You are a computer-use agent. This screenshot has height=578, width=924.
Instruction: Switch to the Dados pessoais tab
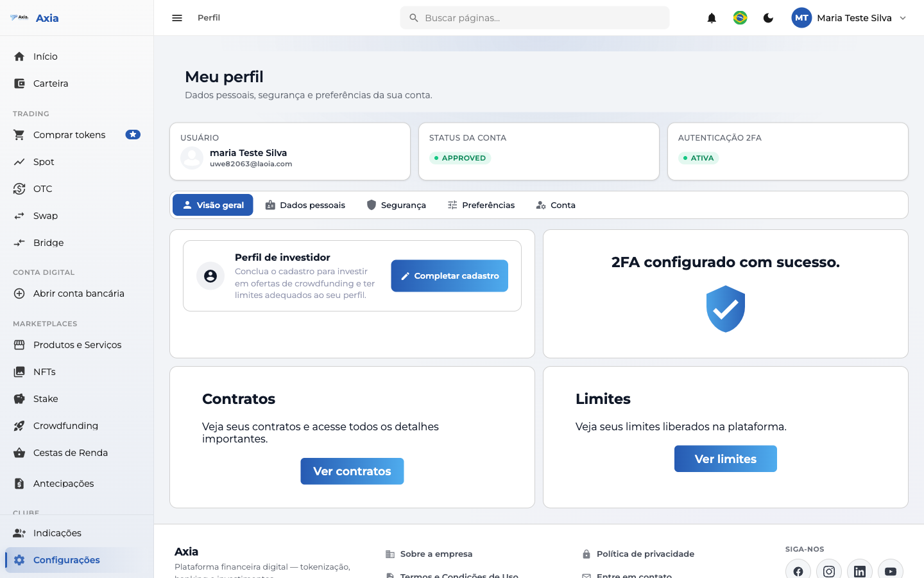[305, 205]
